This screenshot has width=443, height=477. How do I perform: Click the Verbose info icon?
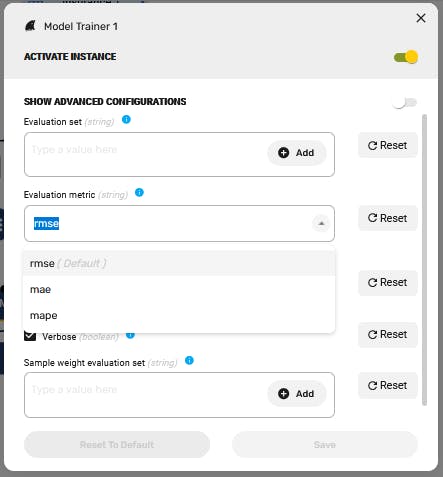130,335
